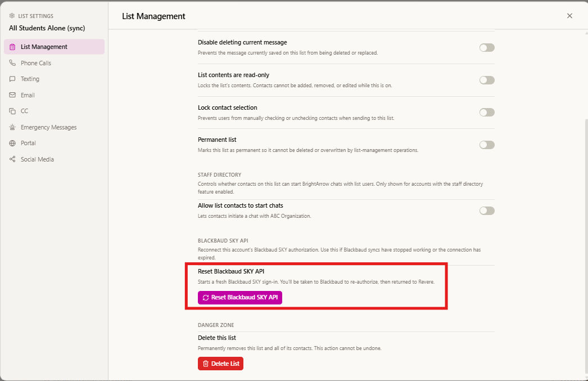This screenshot has width=588, height=381.
Task: Turn on Lock contact selection
Action: [x=487, y=112]
